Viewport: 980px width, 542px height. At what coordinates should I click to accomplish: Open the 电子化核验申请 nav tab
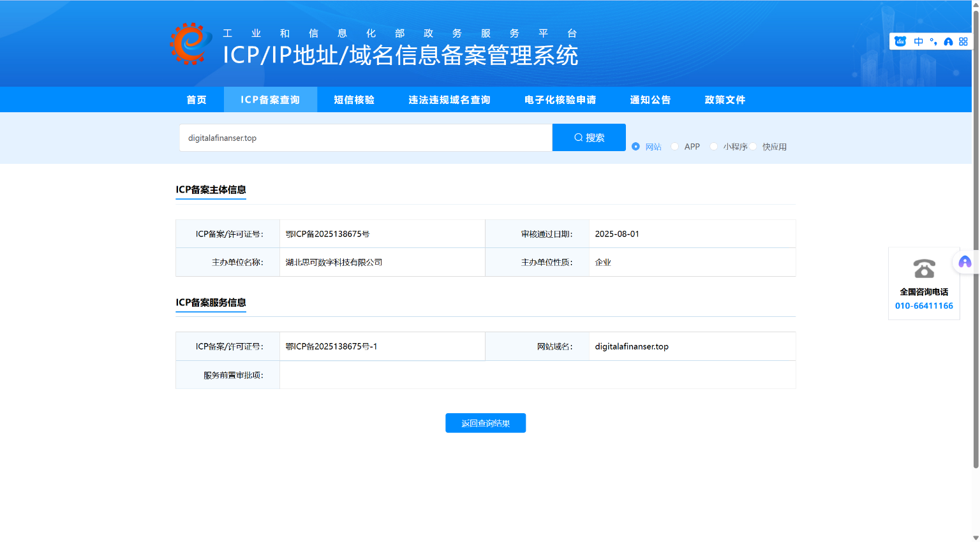point(560,99)
